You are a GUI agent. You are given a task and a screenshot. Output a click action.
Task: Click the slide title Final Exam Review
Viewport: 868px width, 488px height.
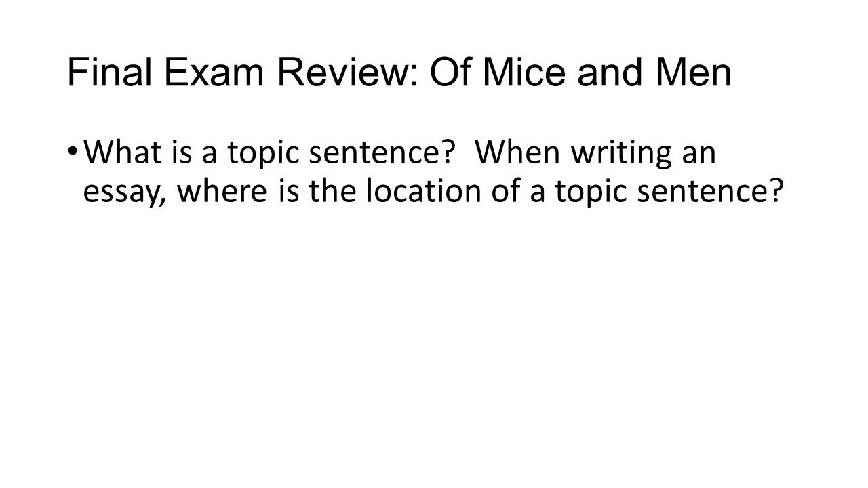pyautogui.click(x=399, y=73)
